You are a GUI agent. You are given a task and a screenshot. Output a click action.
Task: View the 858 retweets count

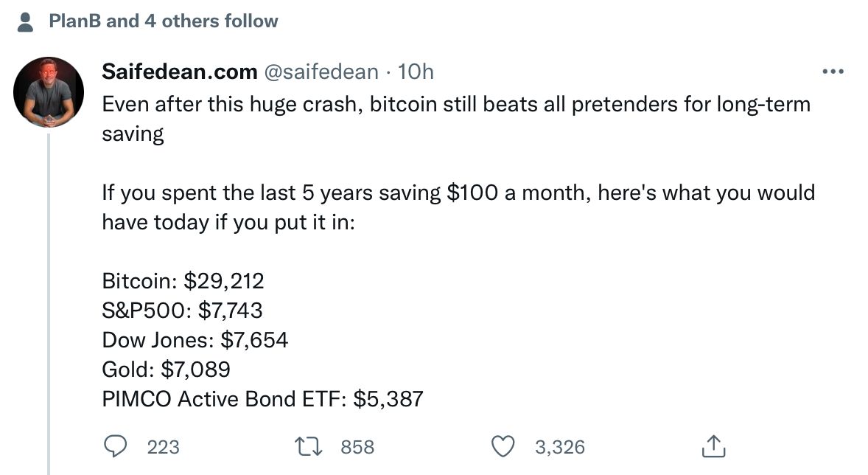point(357,447)
